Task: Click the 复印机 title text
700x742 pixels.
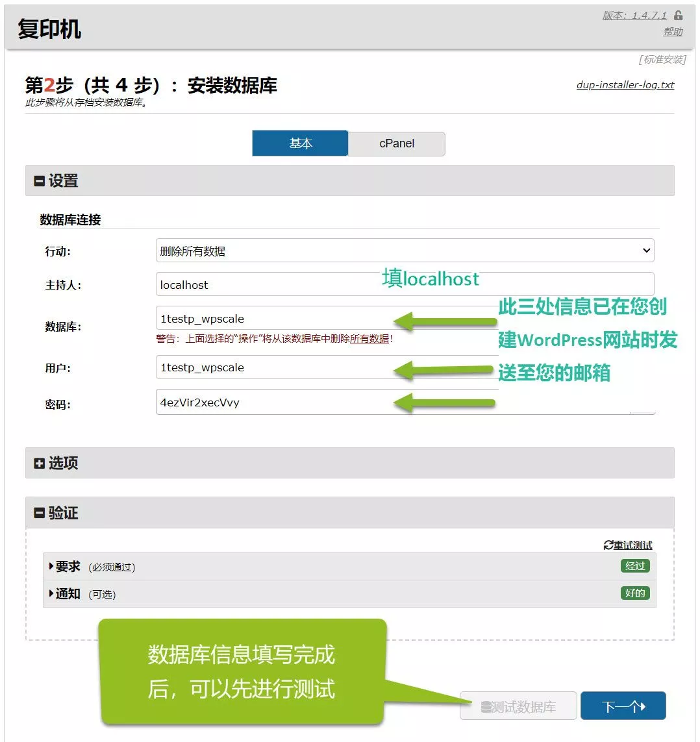Action: click(49, 29)
